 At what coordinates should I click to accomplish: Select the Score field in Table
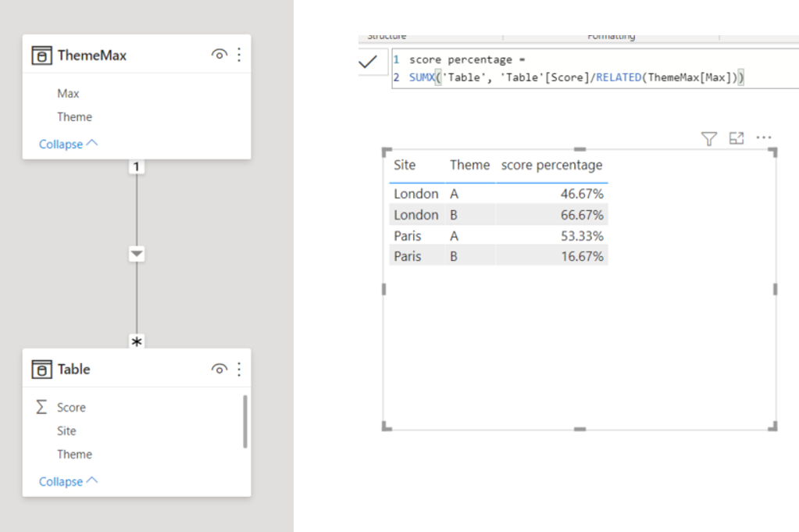coord(71,407)
